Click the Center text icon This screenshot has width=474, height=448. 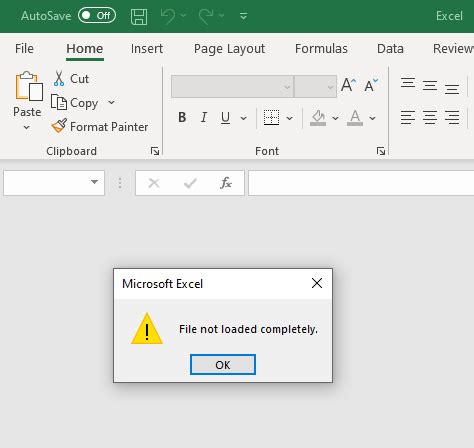430,117
